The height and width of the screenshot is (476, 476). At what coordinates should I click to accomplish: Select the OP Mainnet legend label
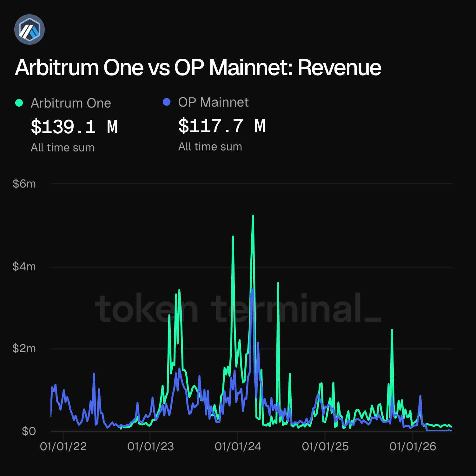click(x=213, y=102)
